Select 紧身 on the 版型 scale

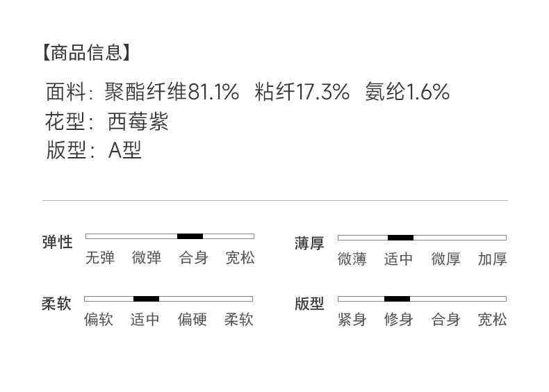pos(352,320)
